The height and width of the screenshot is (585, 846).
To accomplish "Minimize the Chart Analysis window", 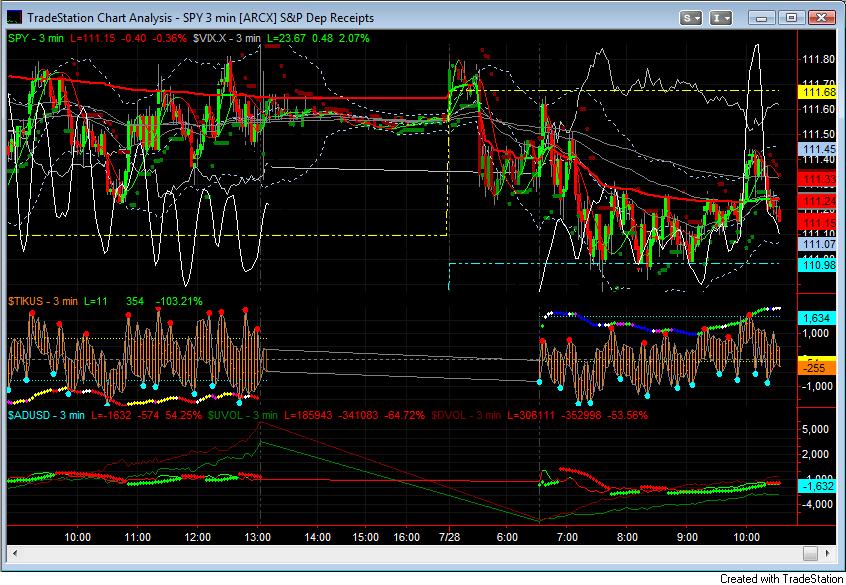I will pyautogui.click(x=762, y=18).
